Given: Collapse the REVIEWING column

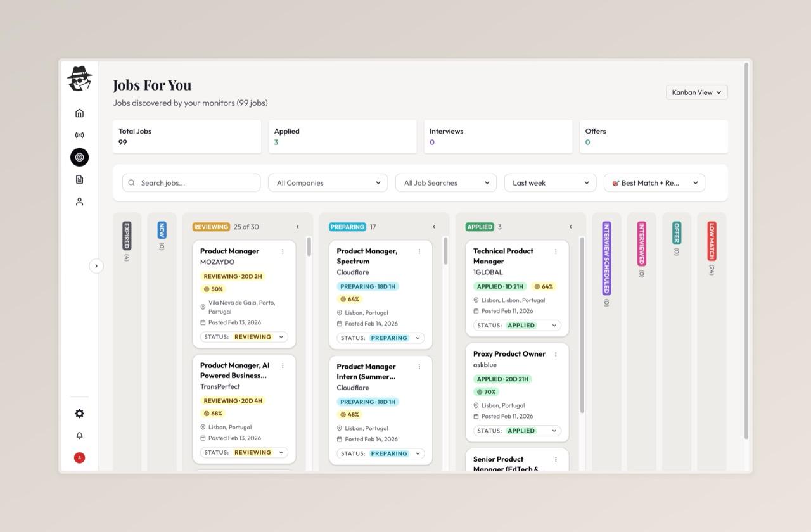Looking at the screenshot, I should click(x=297, y=226).
